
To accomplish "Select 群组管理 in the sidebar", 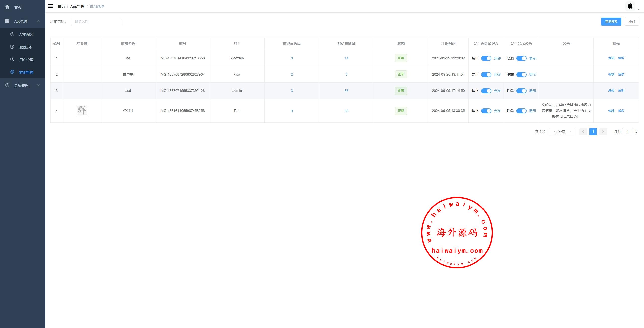I will point(26,72).
